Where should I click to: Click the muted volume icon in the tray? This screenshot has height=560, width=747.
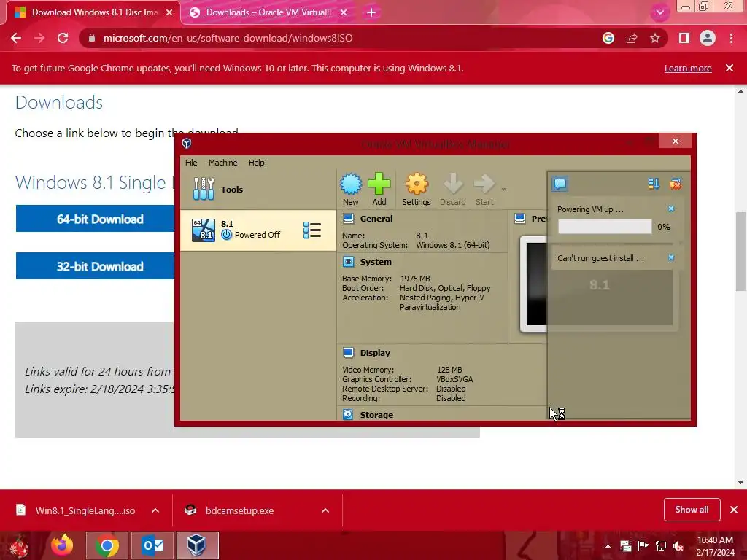point(678,546)
